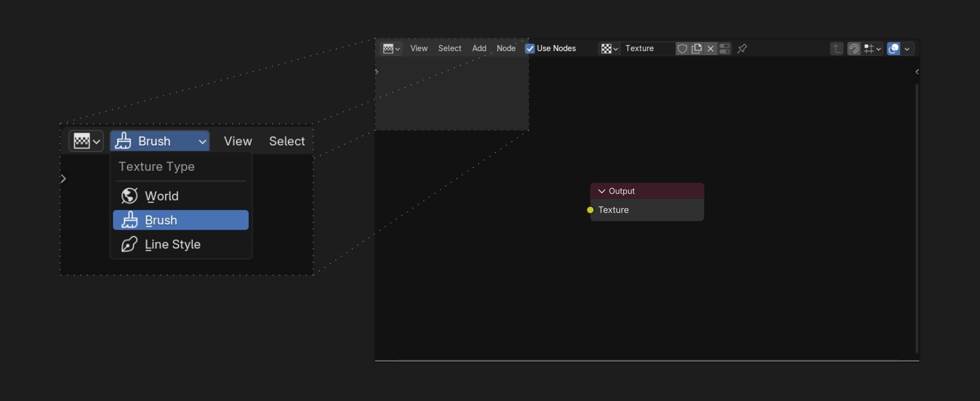Image resolution: width=980 pixels, height=401 pixels.
Task: Toggle the fake user shield icon
Action: (x=682, y=48)
